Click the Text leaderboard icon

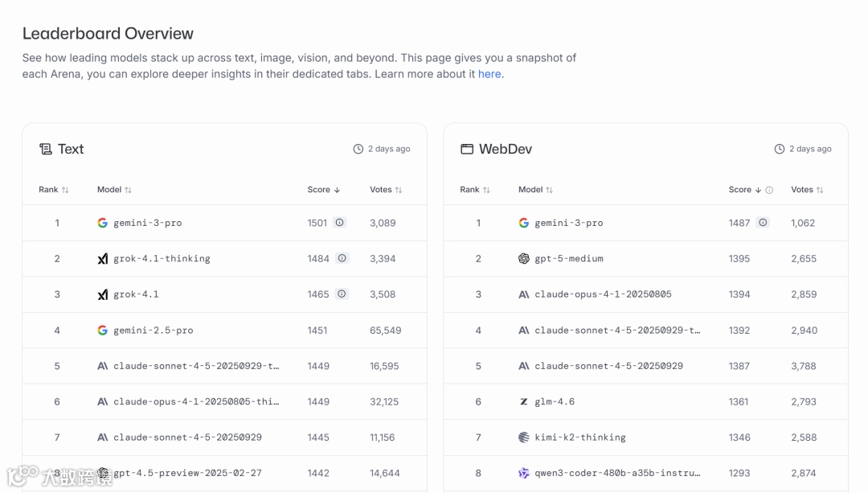coord(46,149)
